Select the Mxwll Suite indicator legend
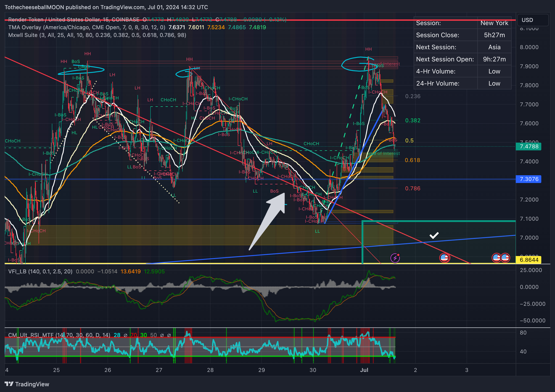This screenshot has width=555, height=392. [x=97, y=35]
